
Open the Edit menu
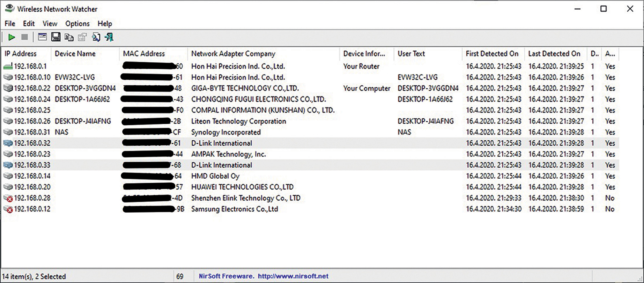tap(29, 23)
